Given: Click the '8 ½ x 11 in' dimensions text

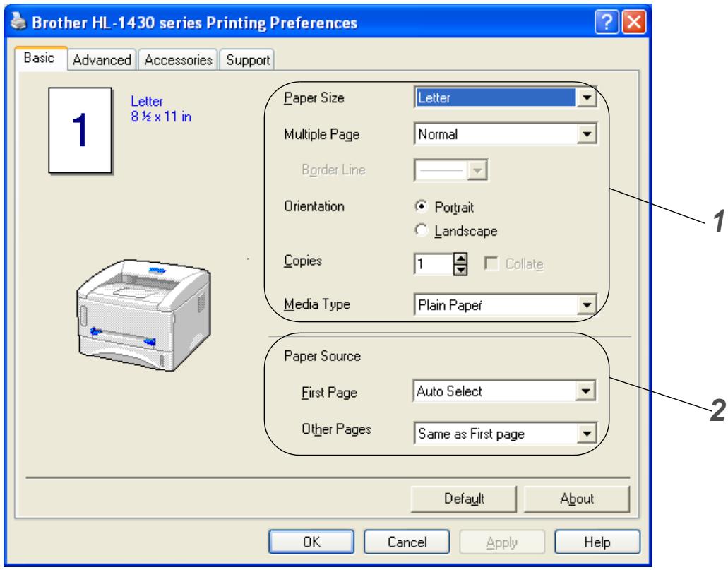Looking at the screenshot, I should click(161, 116).
